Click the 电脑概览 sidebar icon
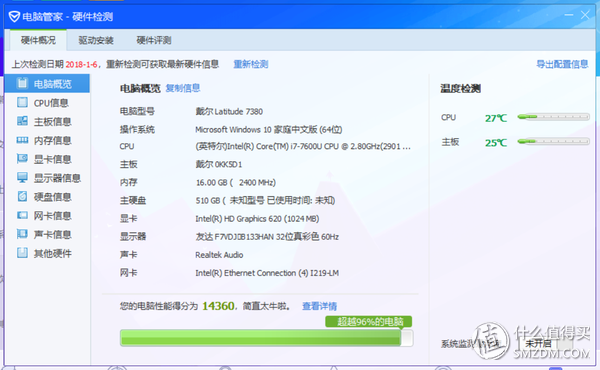This screenshot has width=600, height=370. [x=22, y=83]
